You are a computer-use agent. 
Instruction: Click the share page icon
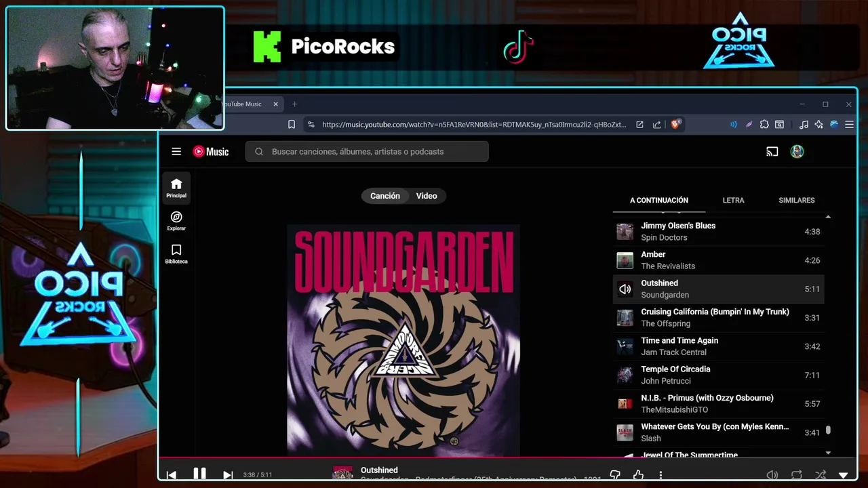point(656,125)
